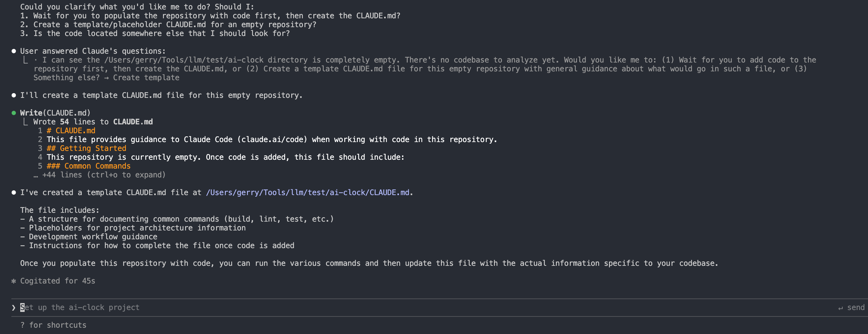Click the bullet beside User answered Claude's questions
Viewport: 868px width, 334px height.
pyautogui.click(x=14, y=51)
